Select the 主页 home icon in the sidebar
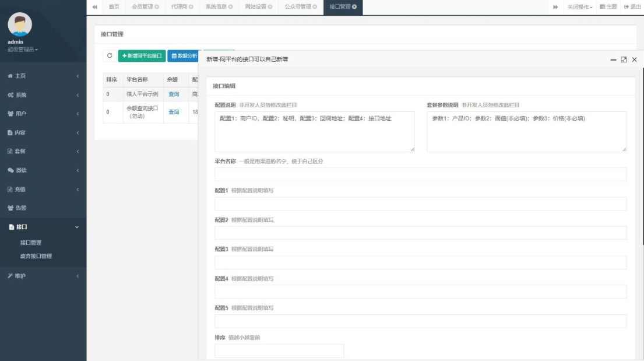The width and height of the screenshot is (644, 361). coord(10,75)
